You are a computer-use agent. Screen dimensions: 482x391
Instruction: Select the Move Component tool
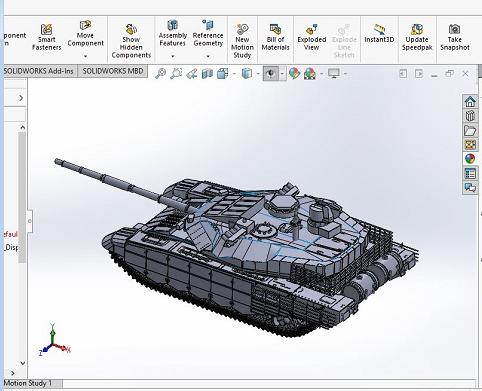click(x=85, y=33)
